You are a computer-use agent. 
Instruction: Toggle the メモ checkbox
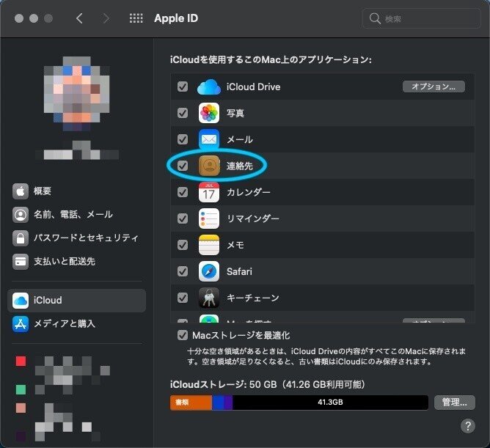coord(183,245)
